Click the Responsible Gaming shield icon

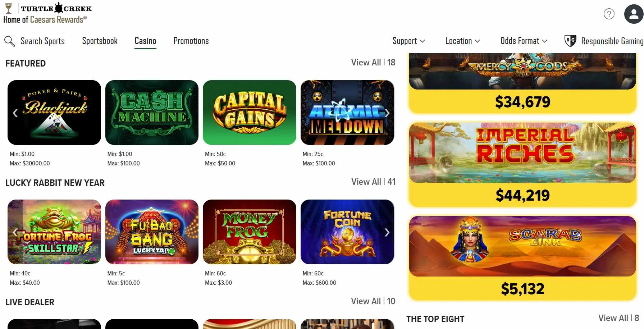coord(570,41)
